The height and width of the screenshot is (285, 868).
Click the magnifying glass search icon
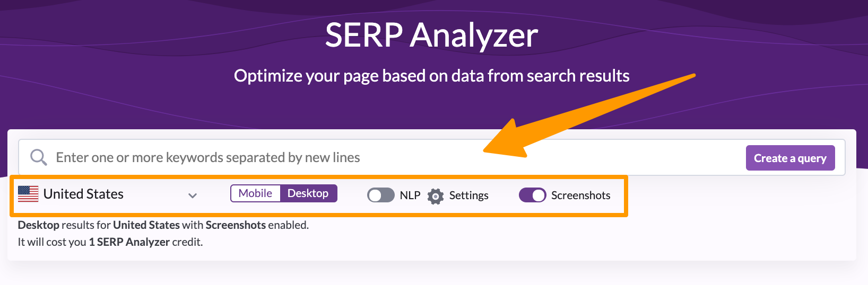38,157
